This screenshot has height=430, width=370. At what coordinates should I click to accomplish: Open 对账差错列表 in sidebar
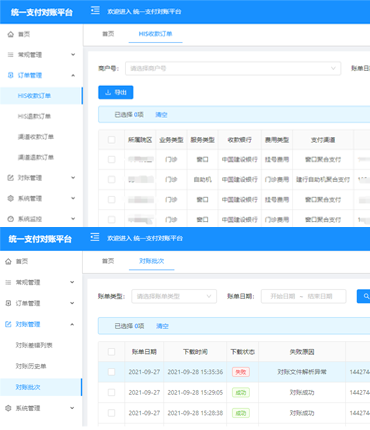tap(34, 345)
